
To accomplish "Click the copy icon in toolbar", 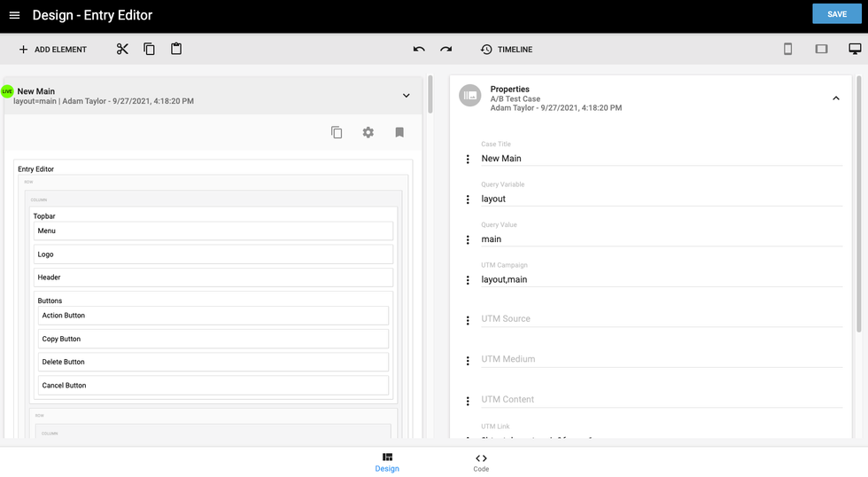I will [x=149, y=50].
